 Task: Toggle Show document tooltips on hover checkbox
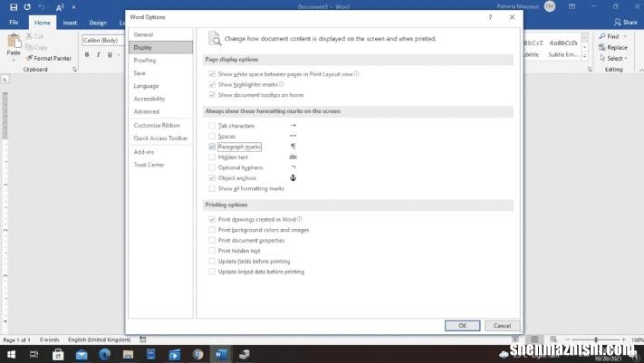click(212, 95)
